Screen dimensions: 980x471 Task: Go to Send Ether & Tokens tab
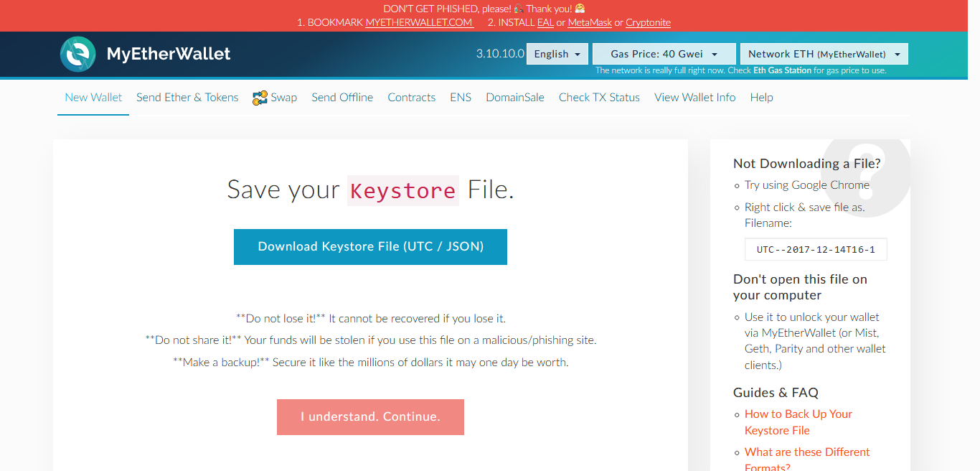click(187, 98)
